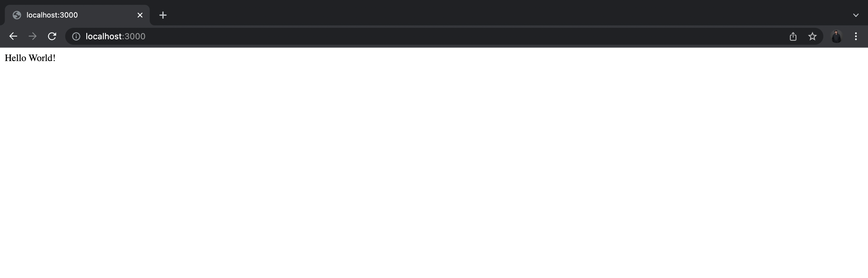Click the grayed-out forward arrow
Viewport: 868px width, 278px height.
(32, 37)
